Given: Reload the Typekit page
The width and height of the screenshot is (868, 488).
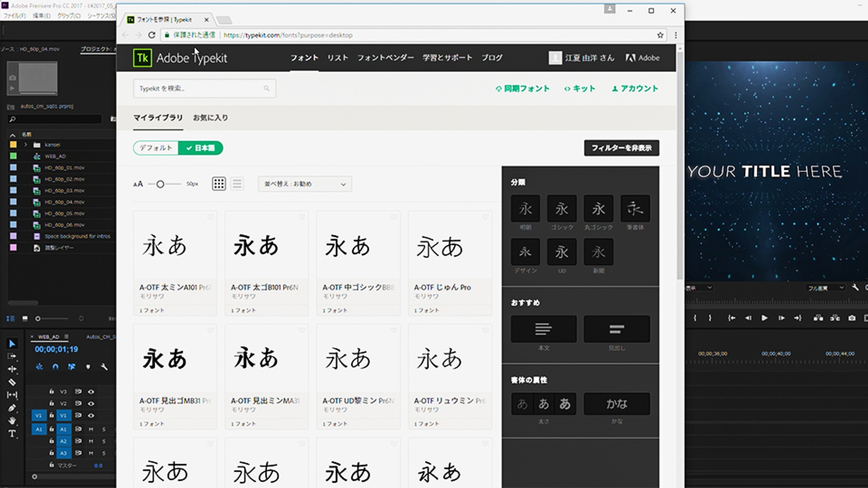Looking at the screenshot, I should click(152, 35).
